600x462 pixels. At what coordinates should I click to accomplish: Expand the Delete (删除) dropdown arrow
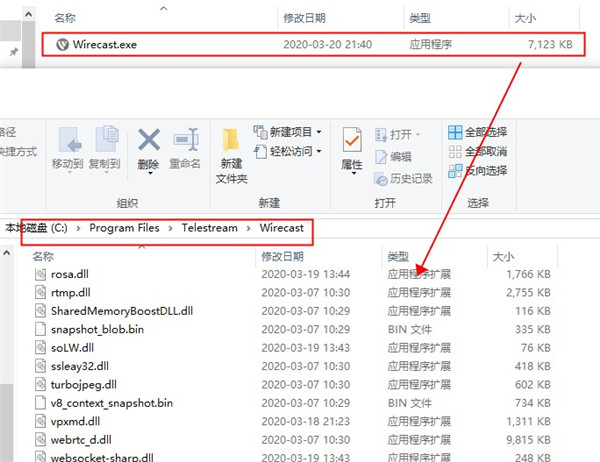[150, 173]
